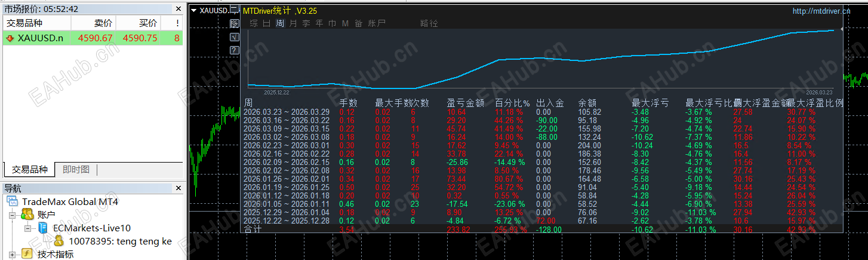The width and height of the screenshot is (868, 260).
Task: Click the total profit value 233.82
Action: [x=458, y=230]
